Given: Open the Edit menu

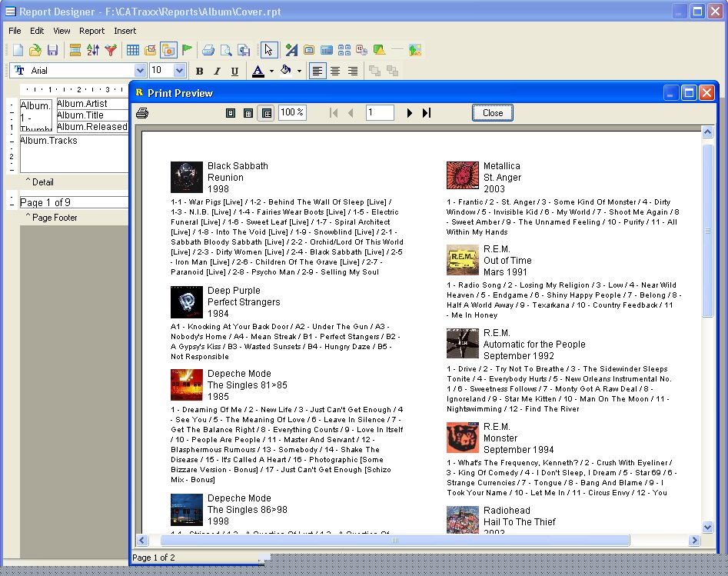Looking at the screenshot, I should coord(37,31).
